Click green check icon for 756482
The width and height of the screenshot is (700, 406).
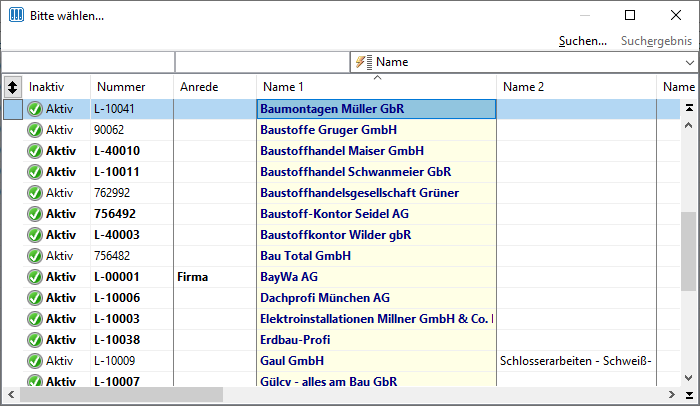coord(35,256)
